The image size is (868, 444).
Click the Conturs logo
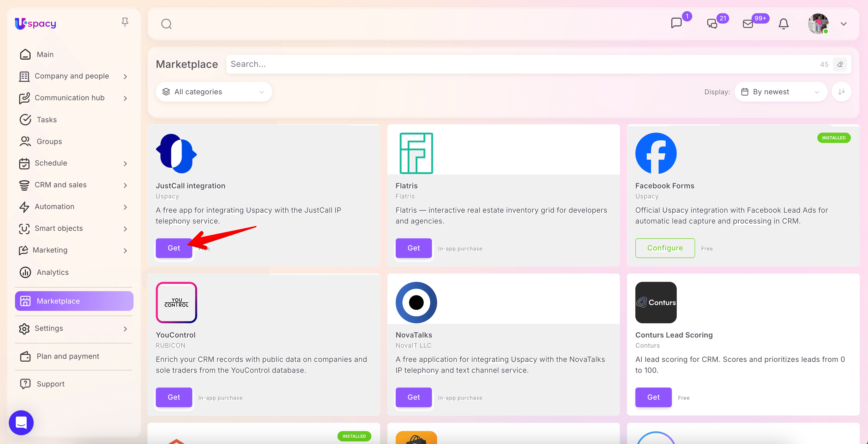(x=656, y=303)
